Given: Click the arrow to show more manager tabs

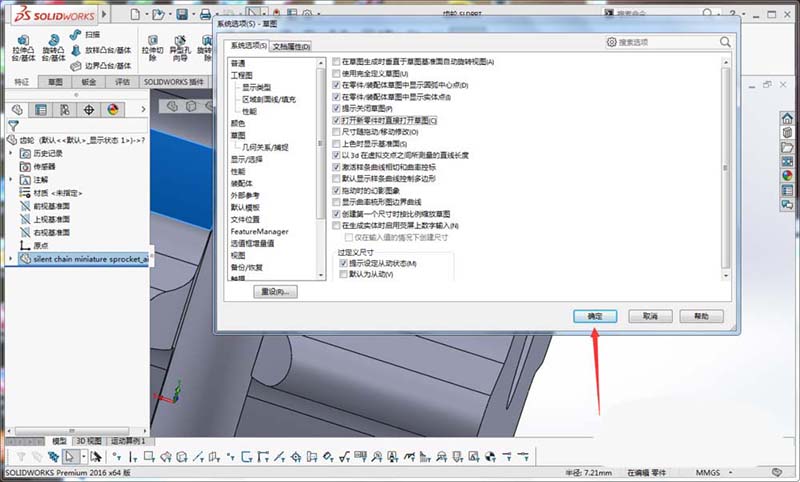Looking at the screenshot, I should point(143,109).
